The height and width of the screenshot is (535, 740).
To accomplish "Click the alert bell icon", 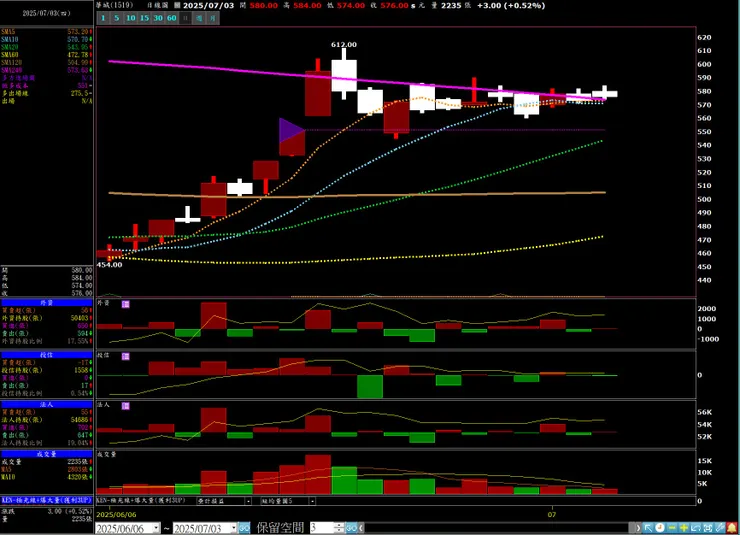I will click(732, 528).
